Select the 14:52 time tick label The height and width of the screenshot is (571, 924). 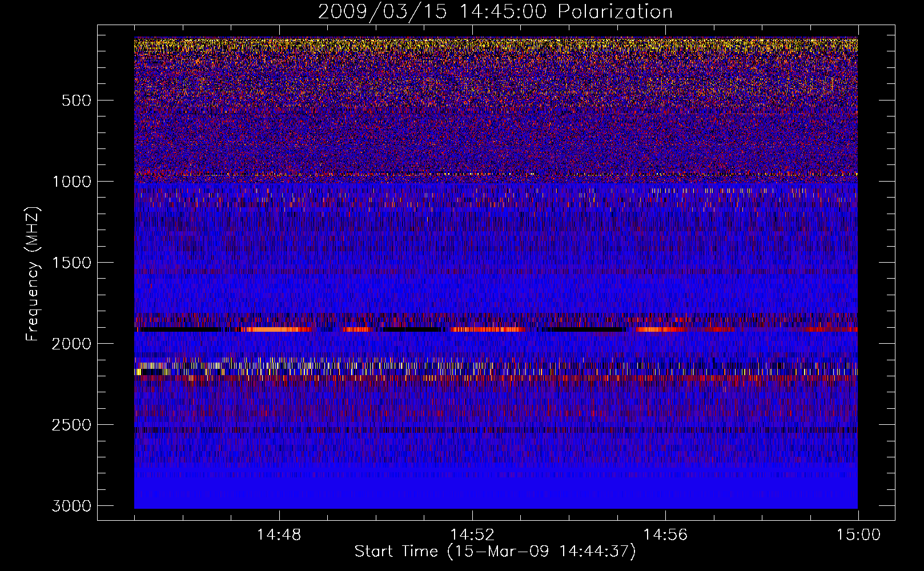click(472, 535)
